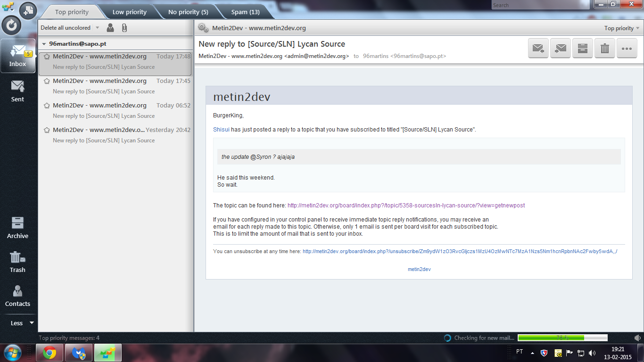The image size is (644, 362).
Task: Star the Yesterday 20:42 Metin2Dev message
Action: [x=47, y=130]
